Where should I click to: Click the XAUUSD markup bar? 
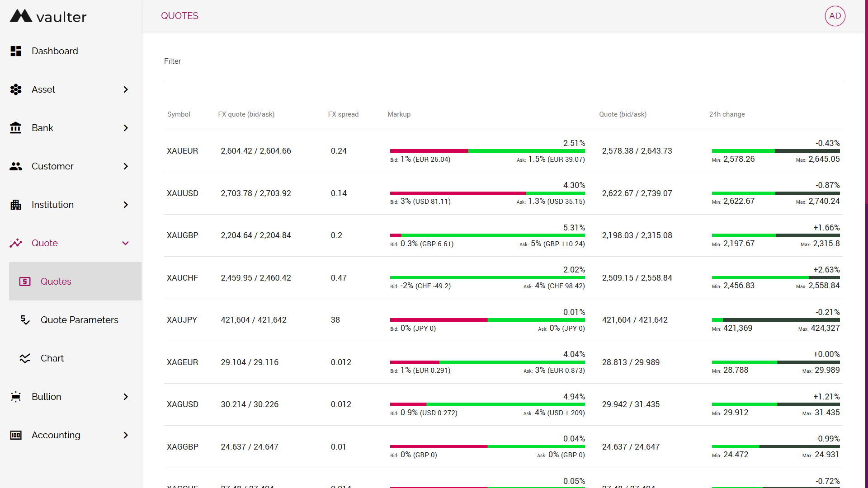pos(487,193)
